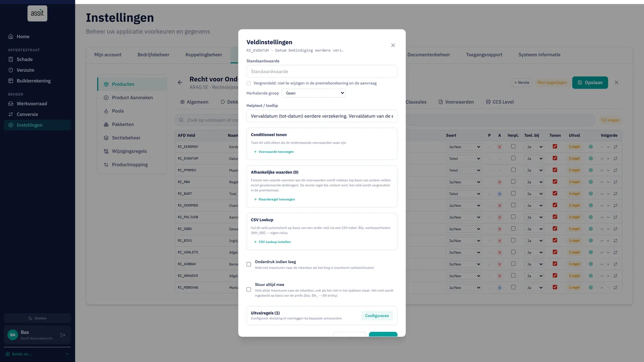Click the Opslaan save button
The width and height of the screenshot is (644, 362).
point(590,82)
